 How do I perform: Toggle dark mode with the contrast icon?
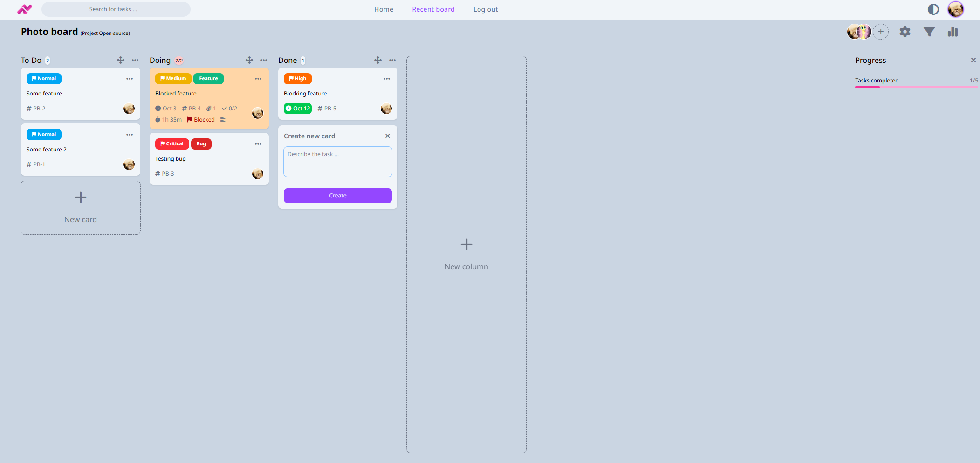[932, 9]
